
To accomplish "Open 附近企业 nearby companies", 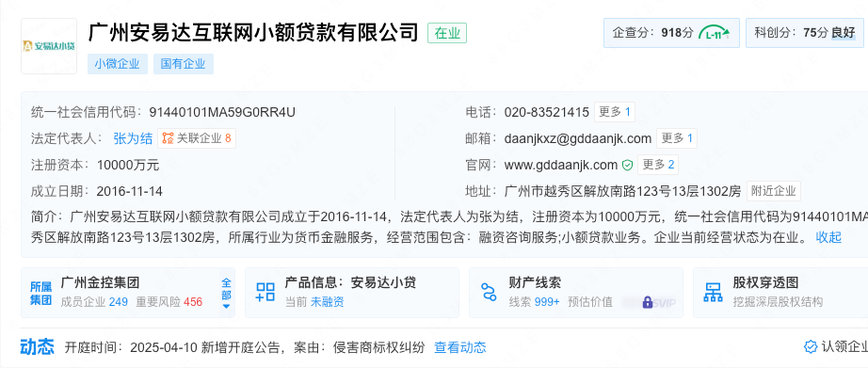I will tap(773, 191).
